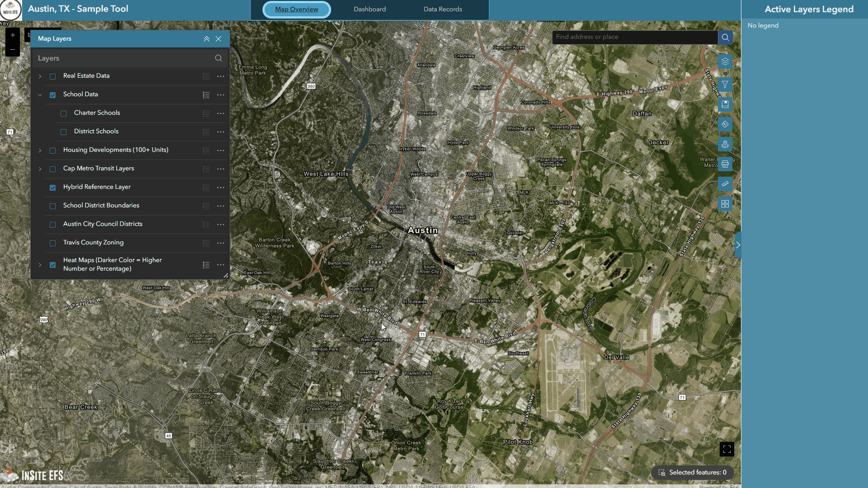The height and width of the screenshot is (488, 868).
Task: Open options menu for Austin City Council Districts
Action: point(221,225)
